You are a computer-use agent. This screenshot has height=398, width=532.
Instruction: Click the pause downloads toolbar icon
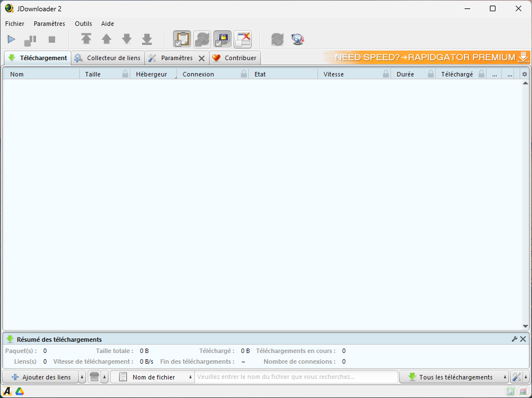click(x=30, y=40)
